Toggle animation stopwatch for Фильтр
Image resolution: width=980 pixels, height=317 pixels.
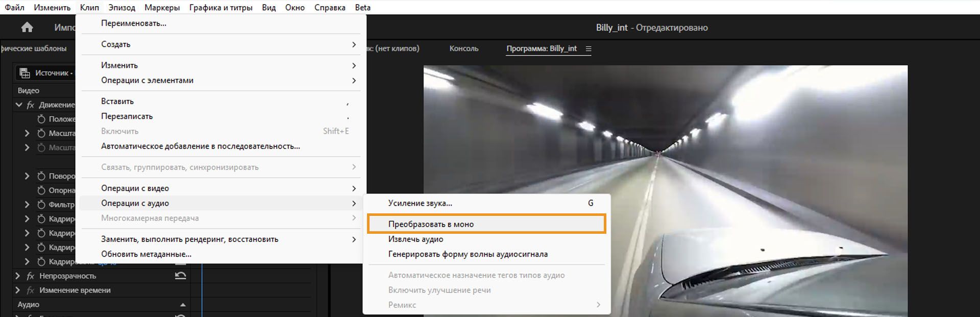click(41, 205)
